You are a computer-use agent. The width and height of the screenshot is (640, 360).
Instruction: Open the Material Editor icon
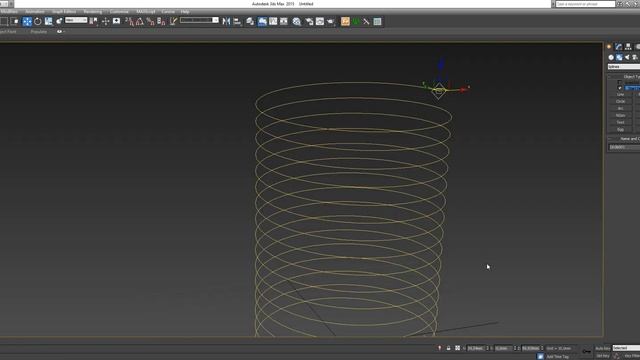point(297,21)
